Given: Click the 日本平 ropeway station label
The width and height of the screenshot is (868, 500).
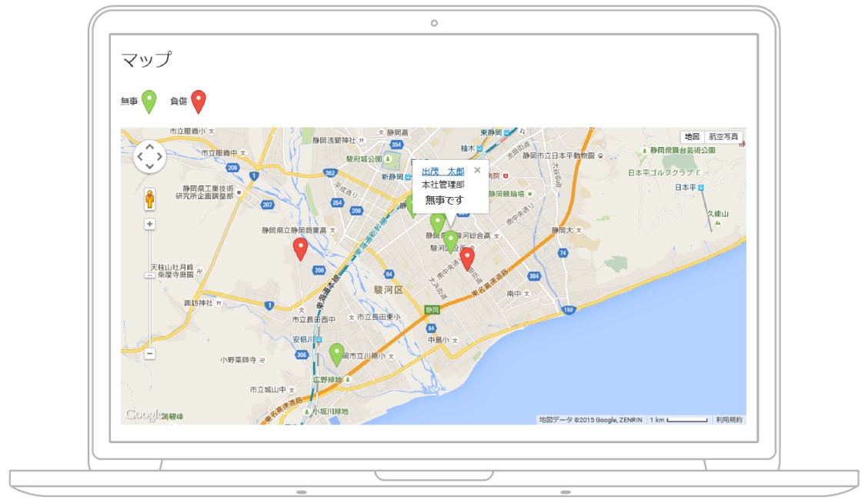Looking at the screenshot, I should [x=685, y=188].
